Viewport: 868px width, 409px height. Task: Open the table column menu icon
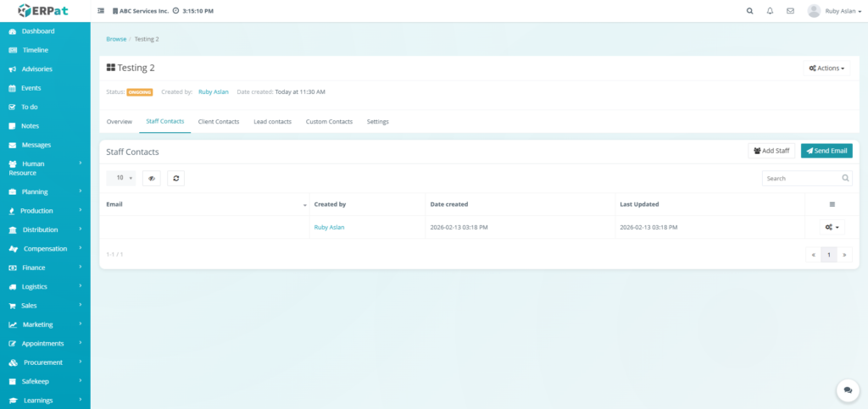coord(832,204)
